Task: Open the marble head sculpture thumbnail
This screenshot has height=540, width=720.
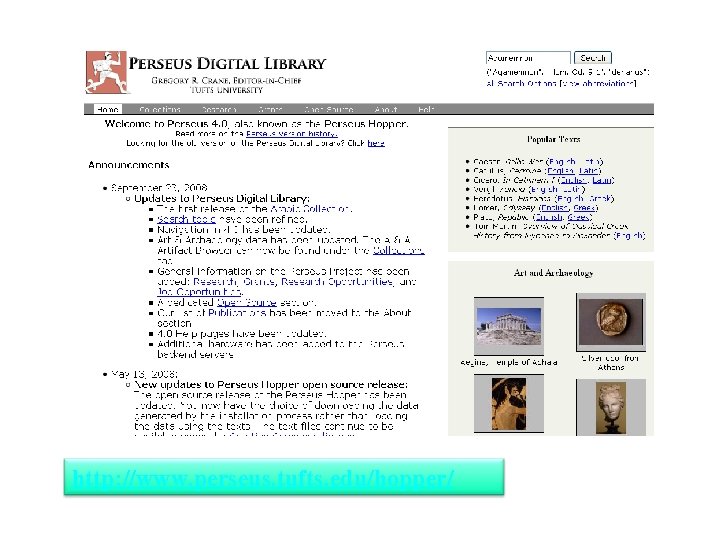Action: click(611, 407)
